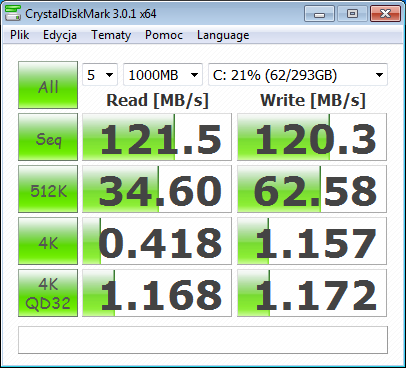Viewport: 406px width, 368px height.
Task: Open the Pomoc menu
Action: coord(164,35)
